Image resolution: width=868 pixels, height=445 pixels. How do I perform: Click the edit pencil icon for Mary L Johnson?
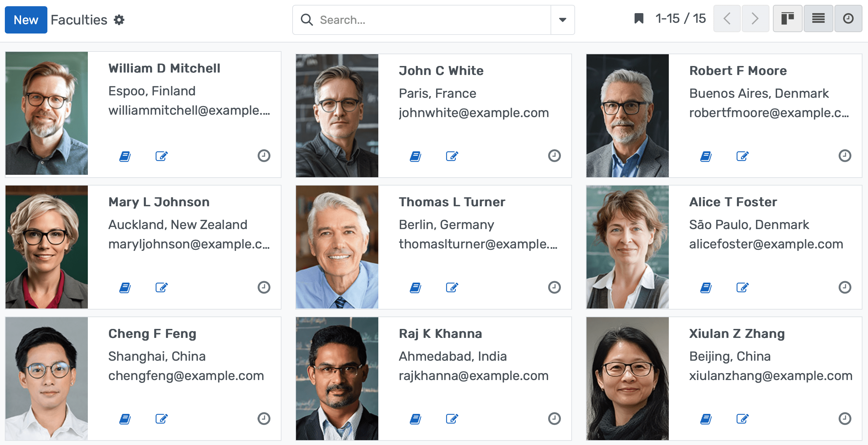click(161, 287)
